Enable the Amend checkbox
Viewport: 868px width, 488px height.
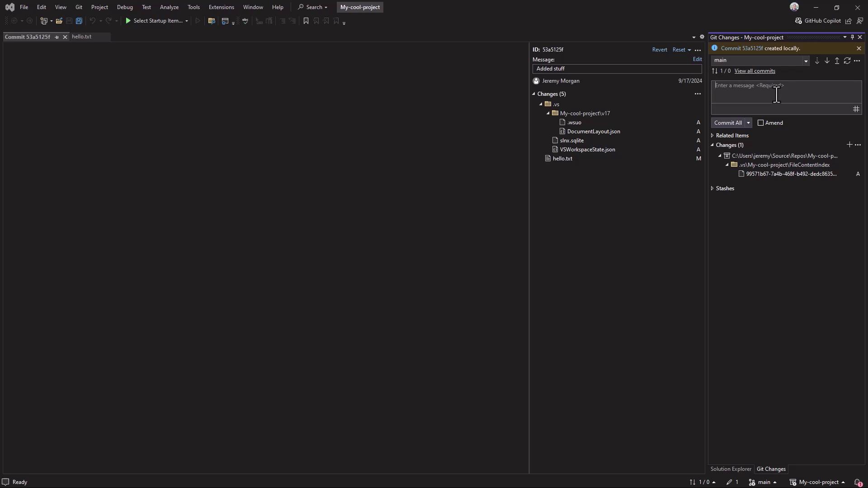[760, 123]
